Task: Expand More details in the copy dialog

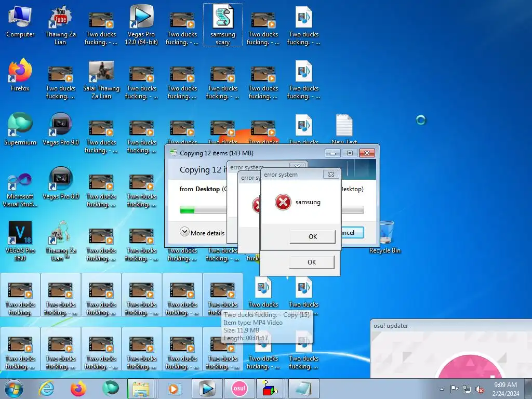Action: (x=202, y=232)
